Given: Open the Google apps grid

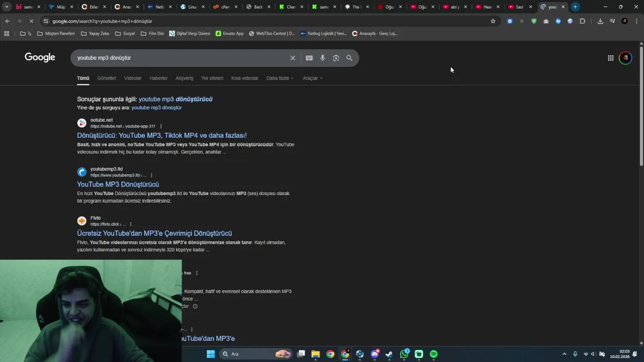Looking at the screenshot, I should tap(610, 58).
